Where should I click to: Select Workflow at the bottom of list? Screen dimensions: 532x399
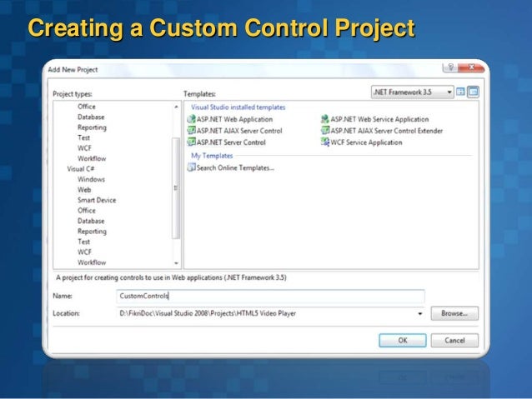92,262
